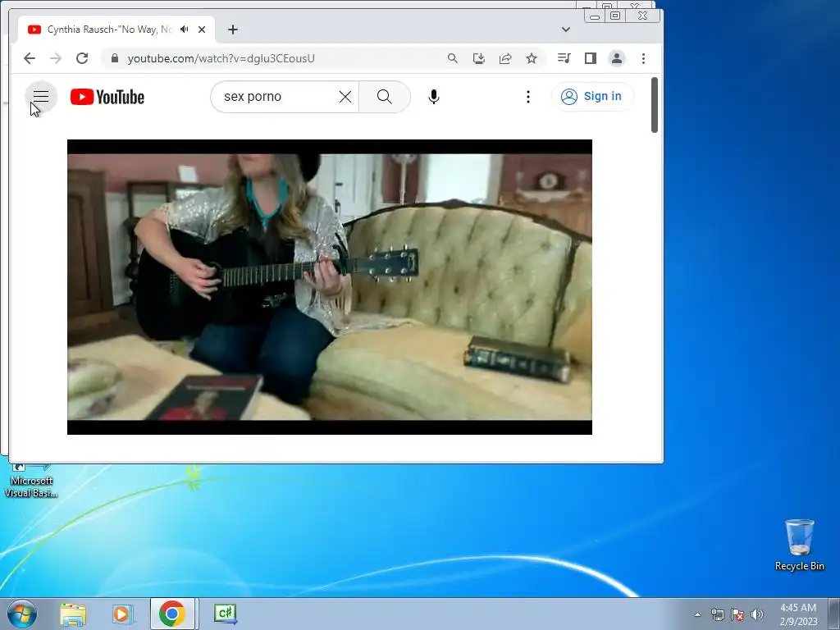
Task: Select Microsoft Visual Basic desktop shortcut
Action: 31,481
